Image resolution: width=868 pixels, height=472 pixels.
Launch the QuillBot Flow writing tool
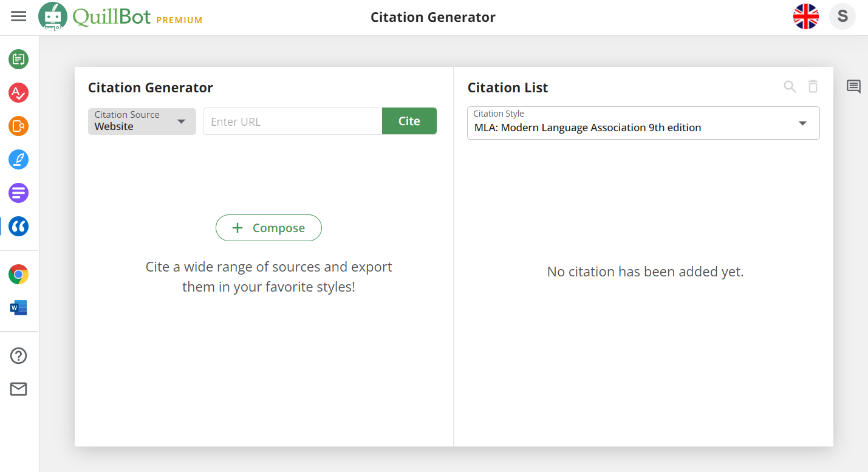pyautogui.click(x=18, y=159)
